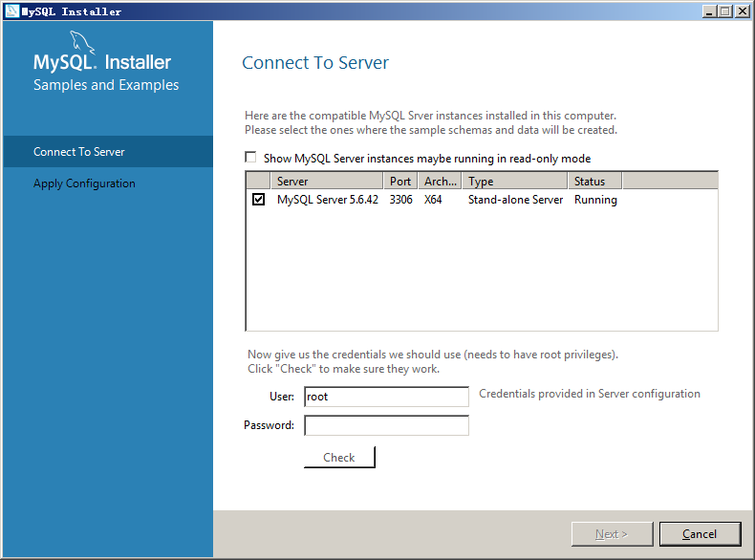
Task: Uncheck the MySQL Server 5.6.42 row checkbox
Action: tap(259, 199)
